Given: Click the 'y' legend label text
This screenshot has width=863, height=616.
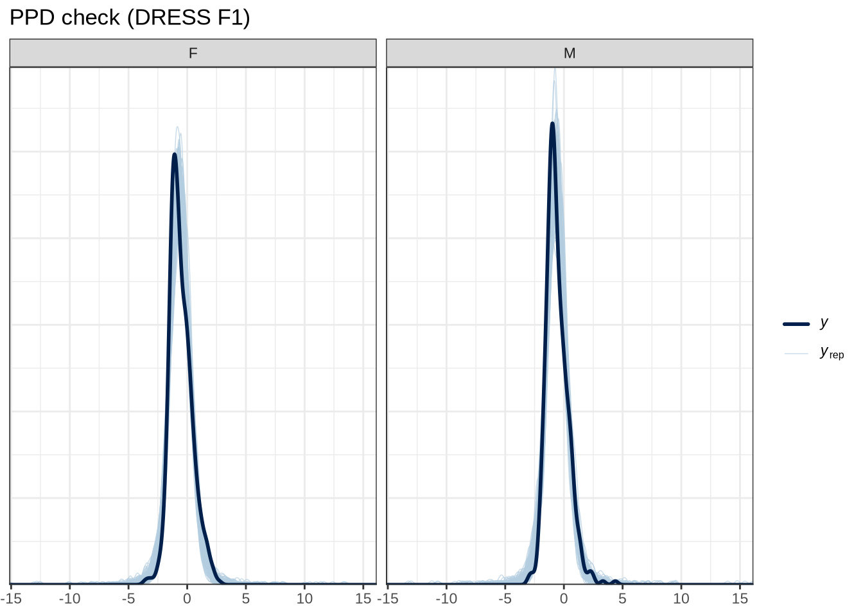Looking at the screenshot, I should [824, 323].
